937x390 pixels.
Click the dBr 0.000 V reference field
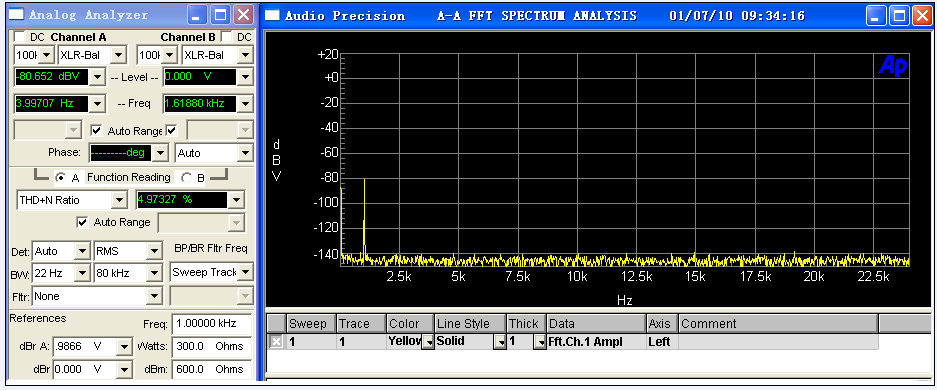click(84, 369)
